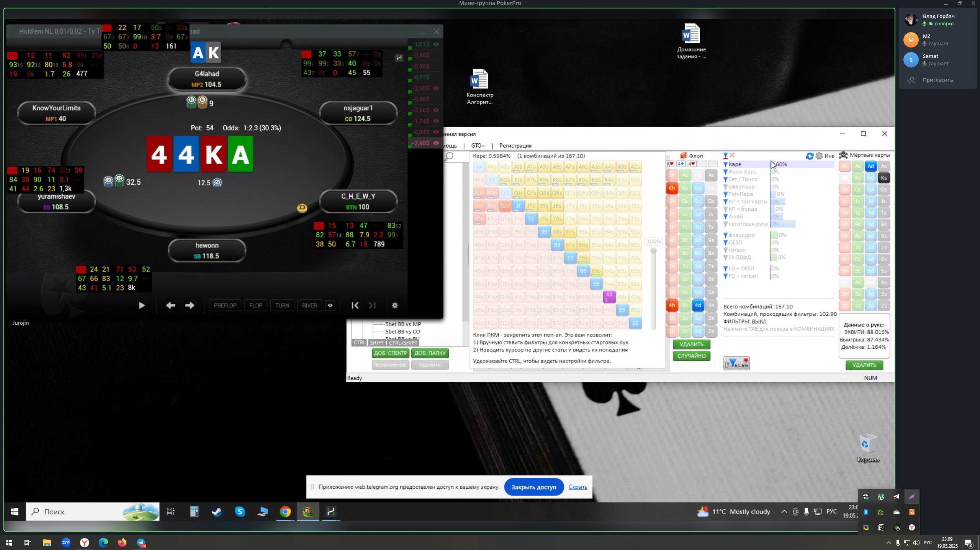
Task: Toggle the funnel filter on Оверпара row
Action: pos(725,187)
